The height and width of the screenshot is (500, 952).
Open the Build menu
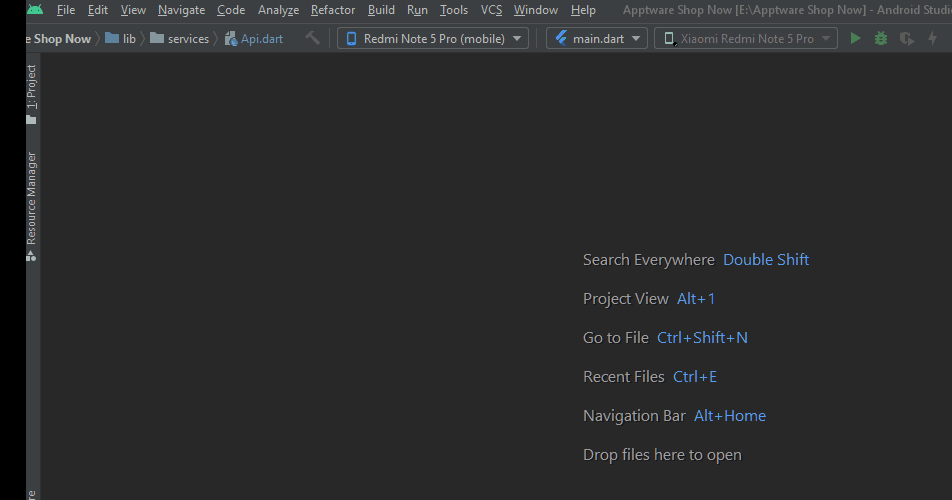pyautogui.click(x=381, y=10)
